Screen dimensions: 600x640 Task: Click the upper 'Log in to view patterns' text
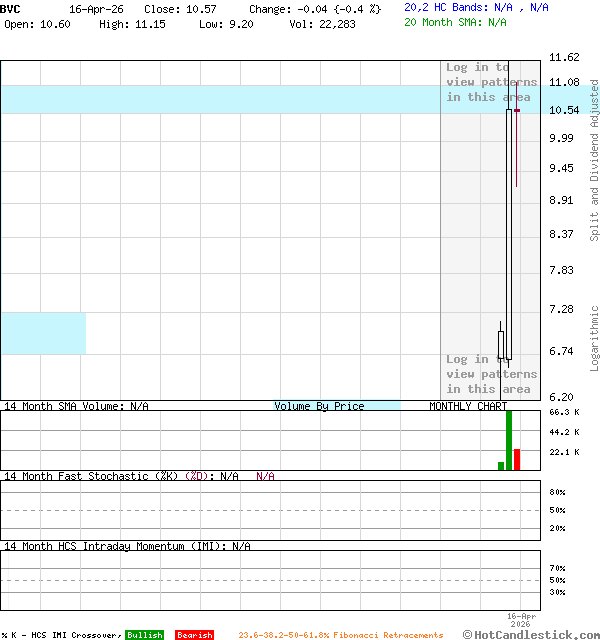(491, 82)
